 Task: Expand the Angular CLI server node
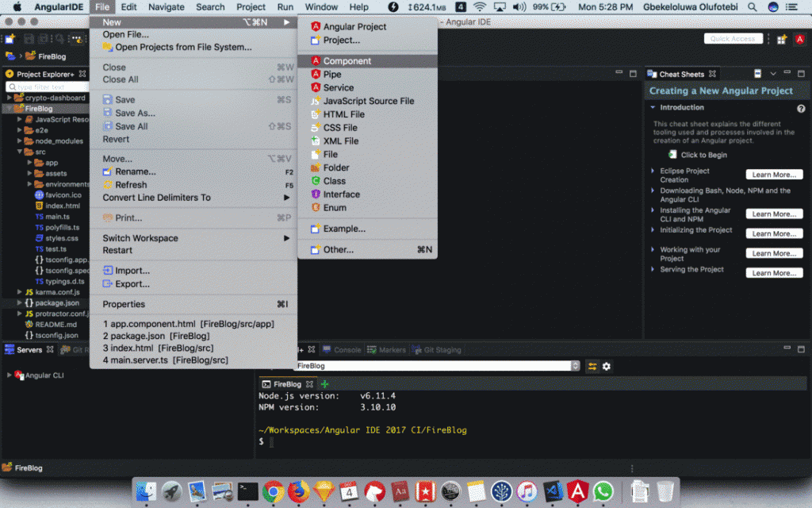[10, 375]
